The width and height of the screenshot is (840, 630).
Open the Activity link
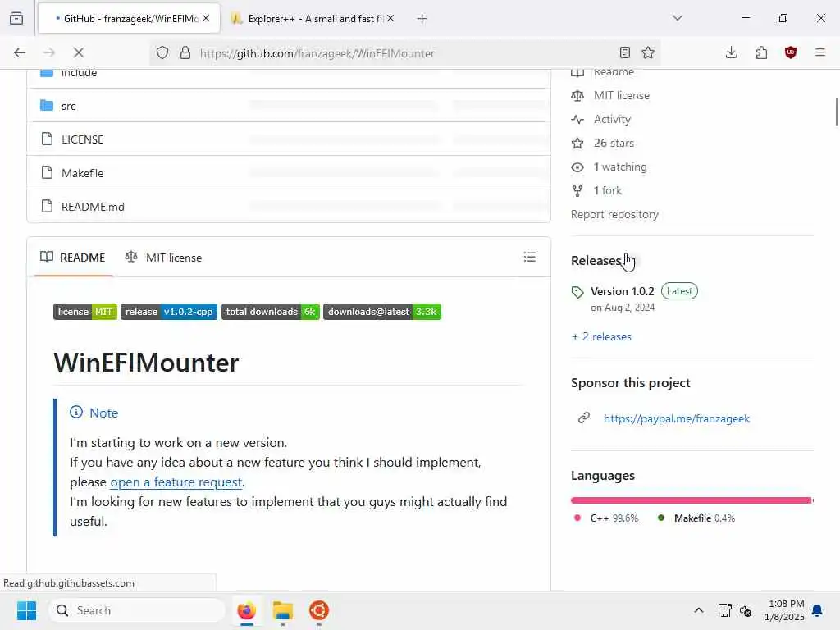pos(612,120)
